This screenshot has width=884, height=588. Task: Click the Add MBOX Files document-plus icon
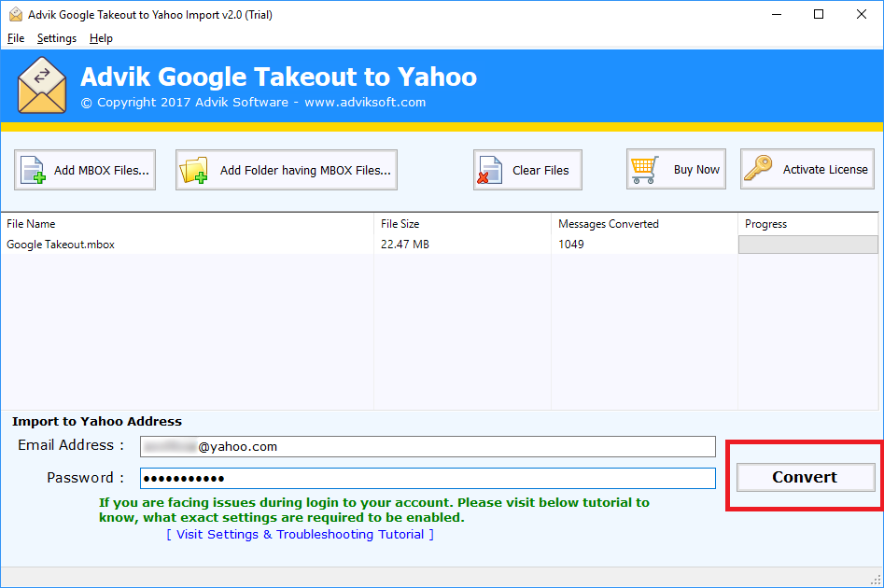(33, 170)
